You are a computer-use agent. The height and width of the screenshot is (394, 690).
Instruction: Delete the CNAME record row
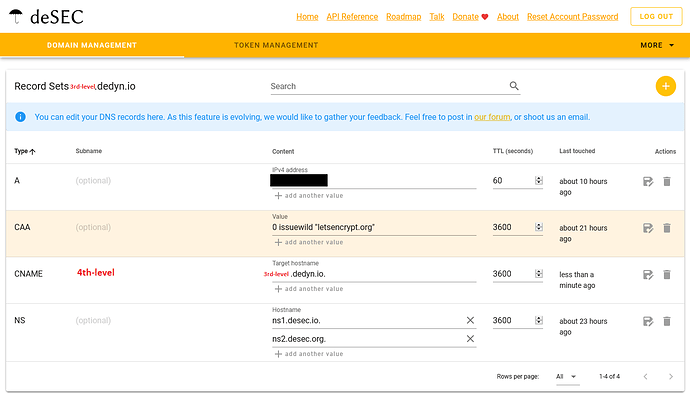click(x=667, y=275)
